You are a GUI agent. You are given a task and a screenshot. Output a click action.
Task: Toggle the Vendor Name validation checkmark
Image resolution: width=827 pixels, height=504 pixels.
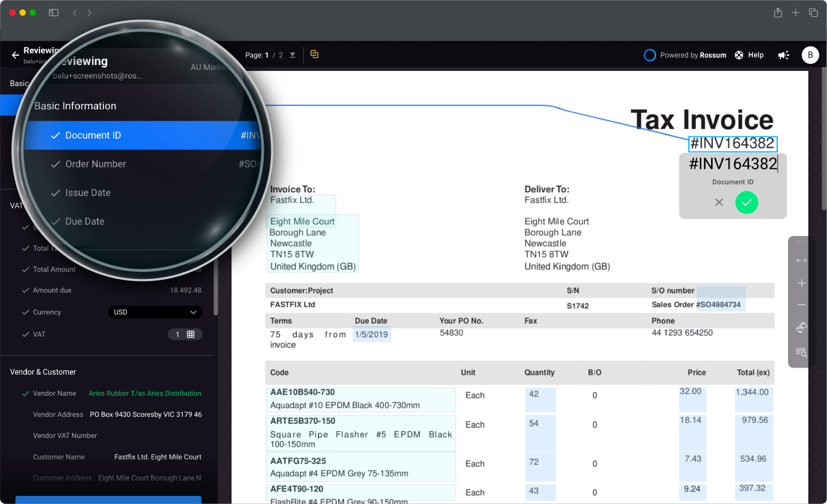pyautogui.click(x=25, y=394)
